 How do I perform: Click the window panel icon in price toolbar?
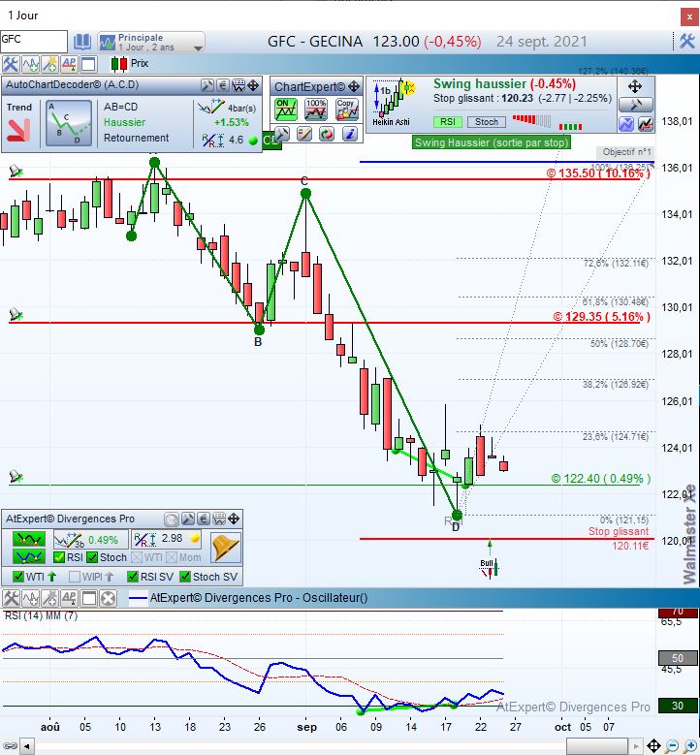click(x=88, y=64)
